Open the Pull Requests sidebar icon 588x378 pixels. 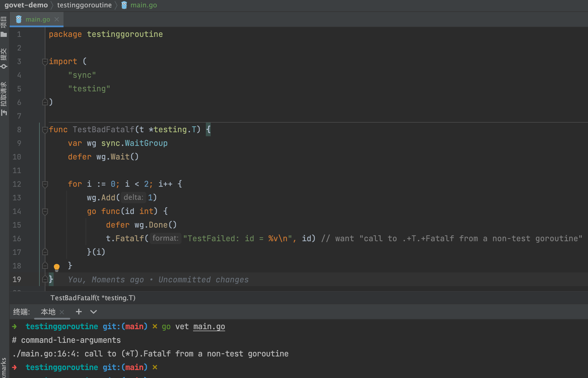pos(4,98)
